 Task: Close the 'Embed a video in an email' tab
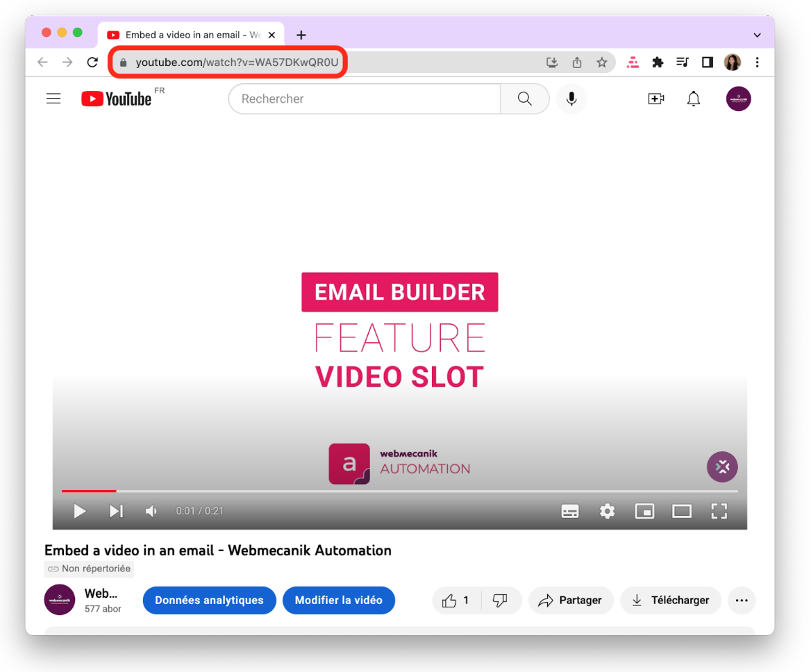pyautogui.click(x=271, y=35)
